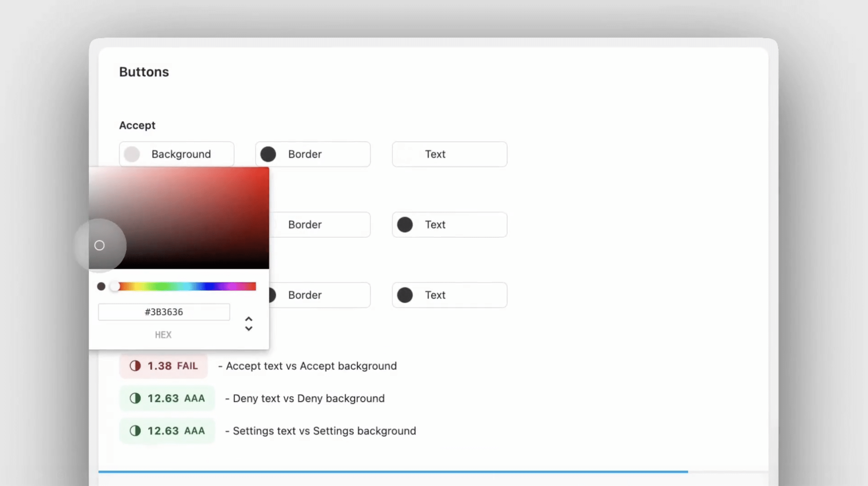Click the color format up arrow
868x486 pixels.
coord(249,319)
